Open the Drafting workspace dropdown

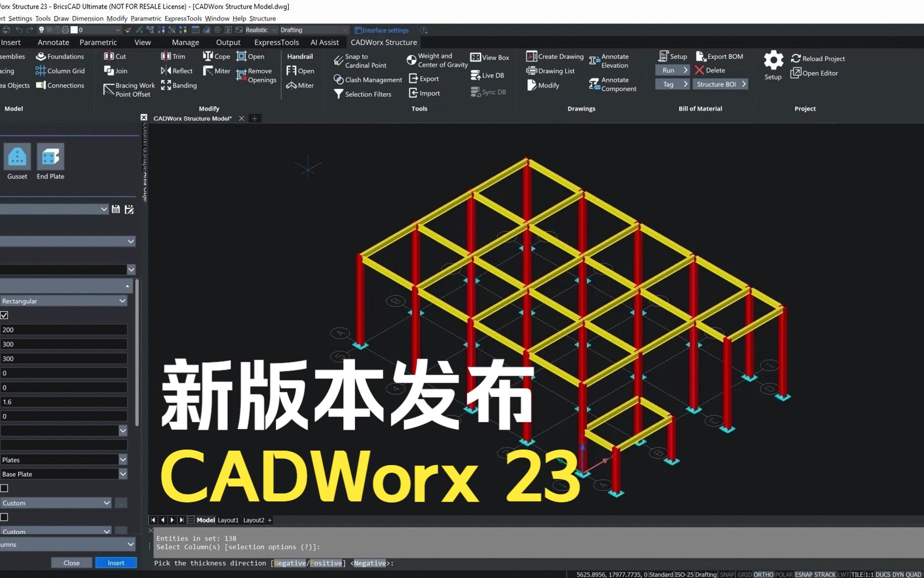pos(313,30)
